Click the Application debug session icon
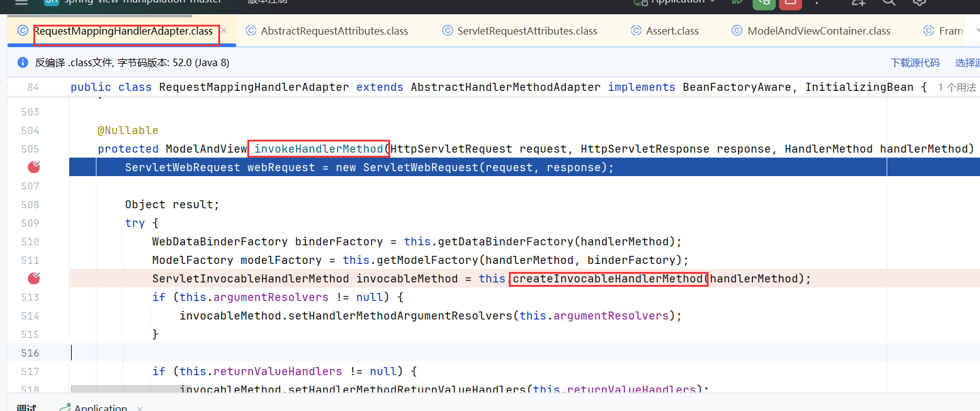The width and height of the screenshot is (980, 411). pos(65,407)
